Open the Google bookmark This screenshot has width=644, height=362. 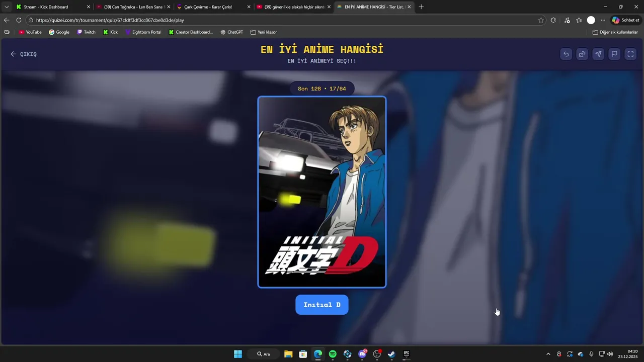(59, 32)
